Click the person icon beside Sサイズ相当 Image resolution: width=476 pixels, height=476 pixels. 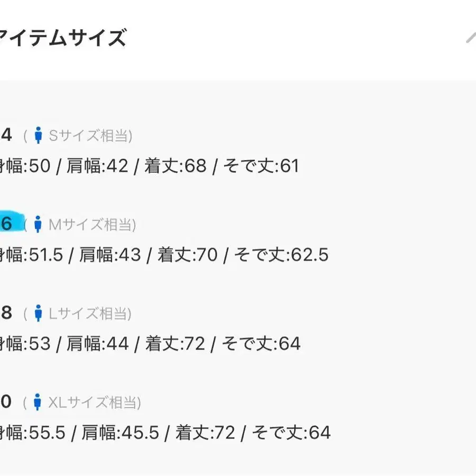38,136
